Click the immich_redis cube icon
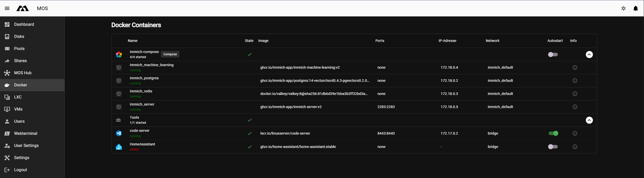The width and height of the screenshot is (644, 178). (119, 94)
